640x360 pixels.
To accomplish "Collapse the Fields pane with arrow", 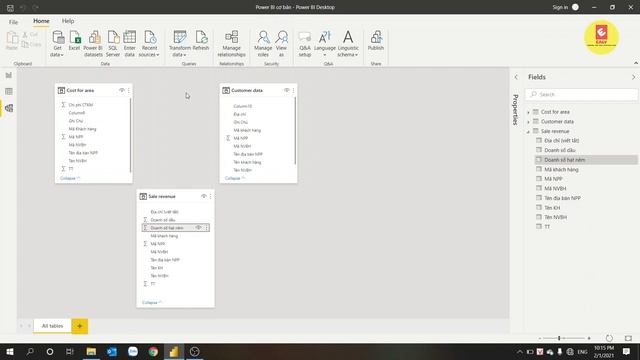I will point(633,77).
